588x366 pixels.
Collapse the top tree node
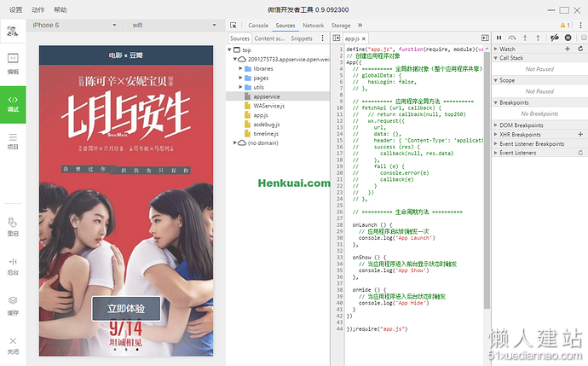[x=229, y=50]
